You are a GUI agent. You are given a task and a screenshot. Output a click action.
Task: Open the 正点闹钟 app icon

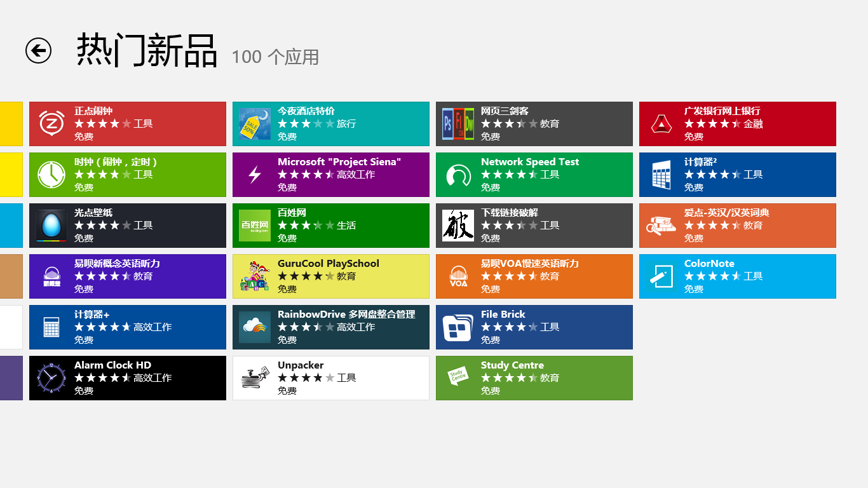coord(51,124)
